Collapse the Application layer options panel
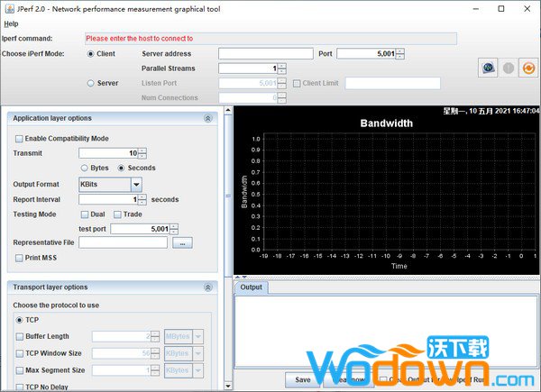The height and width of the screenshot is (392, 541). pyautogui.click(x=207, y=118)
